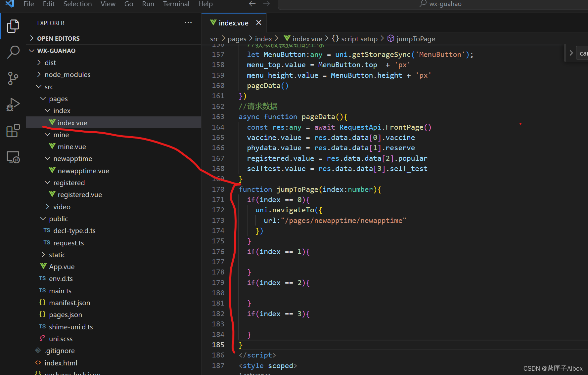Expand the collapsed find widget chevron

[x=571, y=53]
